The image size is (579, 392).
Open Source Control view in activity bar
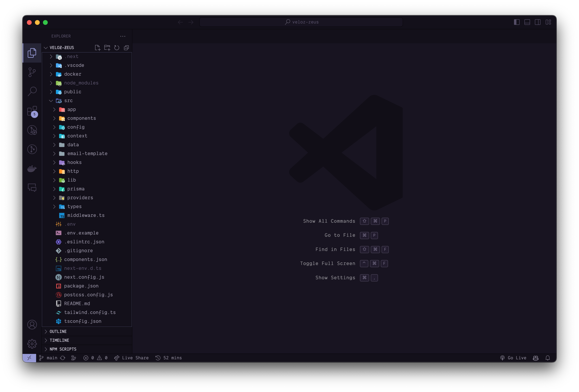coord(32,72)
